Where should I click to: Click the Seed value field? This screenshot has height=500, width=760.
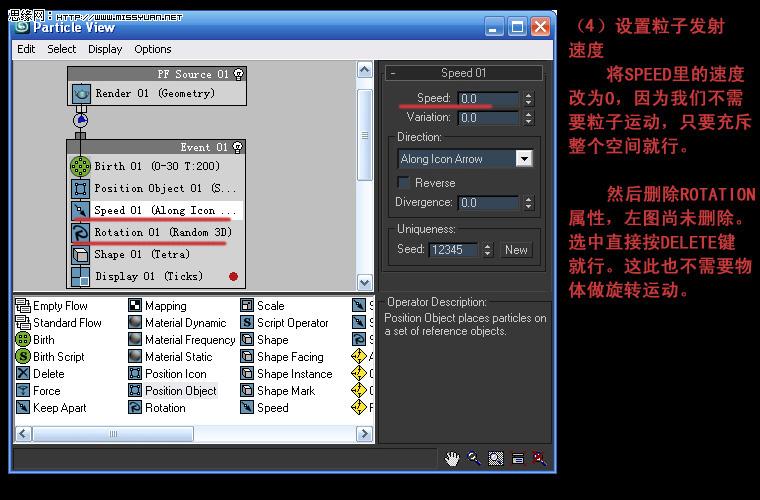[454, 250]
